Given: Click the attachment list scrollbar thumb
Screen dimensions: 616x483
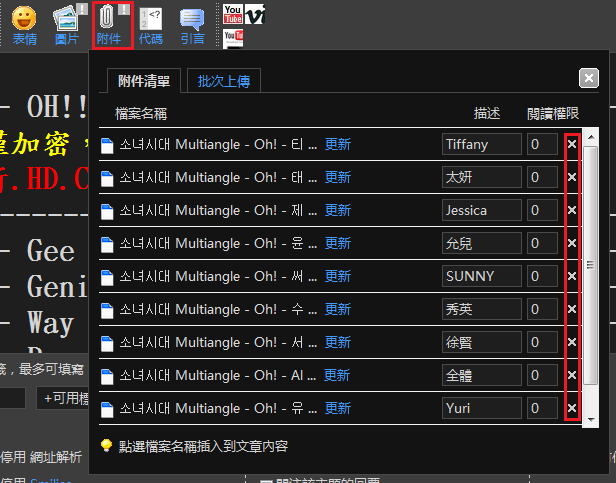Looking at the screenshot, I should 591,266.
